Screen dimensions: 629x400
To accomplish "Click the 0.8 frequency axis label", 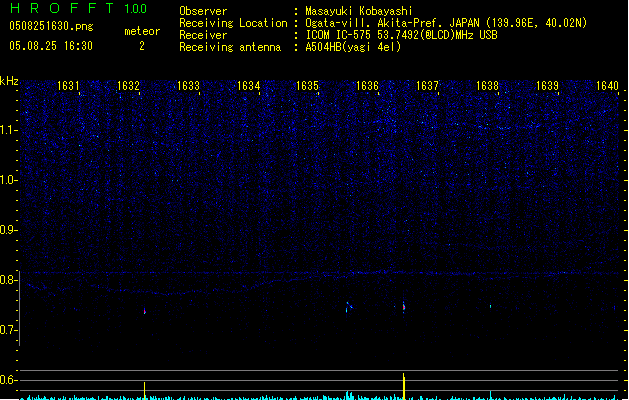I will 9,280.
